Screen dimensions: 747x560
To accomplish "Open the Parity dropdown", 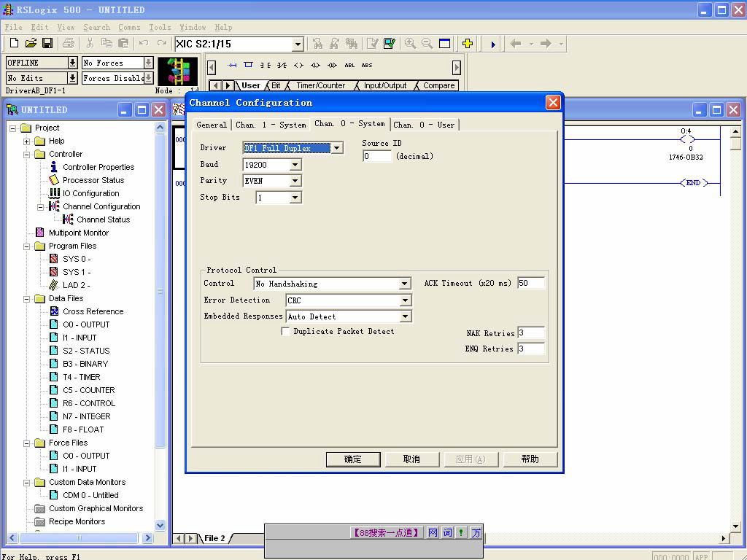I will [295, 181].
